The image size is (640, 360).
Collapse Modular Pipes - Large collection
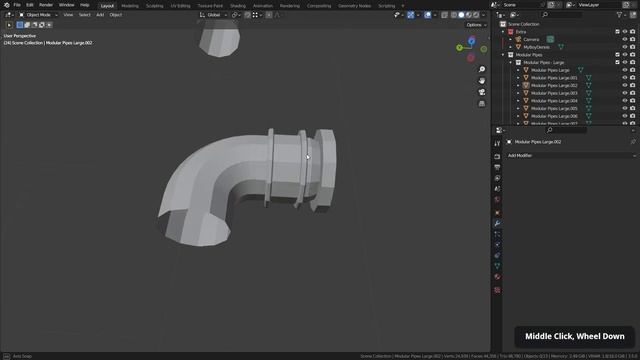click(511, 62)
